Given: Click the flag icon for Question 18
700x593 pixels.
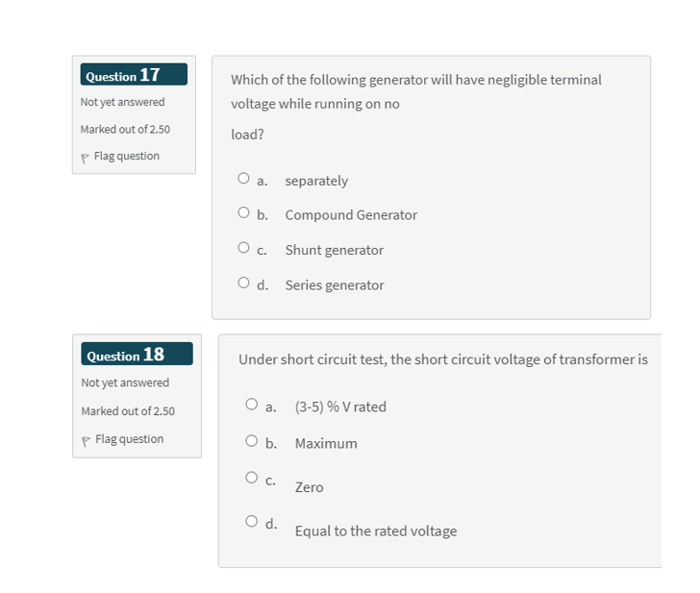Looking at the screenshot, I should [87, 440].
